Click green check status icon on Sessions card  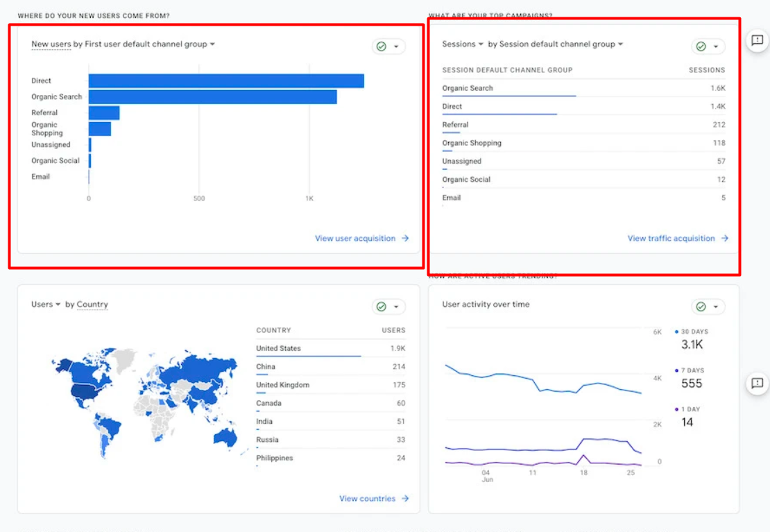[701, 46]
